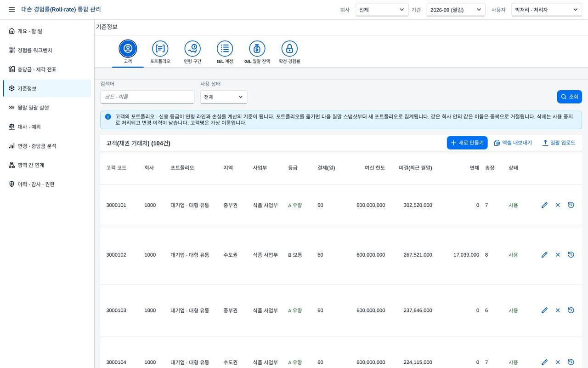This screenshot has height=368, width=588.
Task: View change history for customer 3000103
Action: (571, 310)
